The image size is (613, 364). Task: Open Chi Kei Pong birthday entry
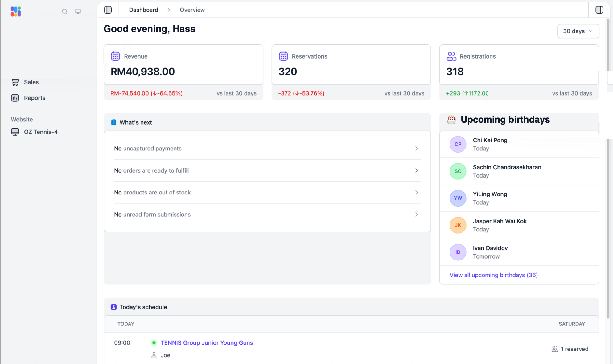click(x=519, y=144)
